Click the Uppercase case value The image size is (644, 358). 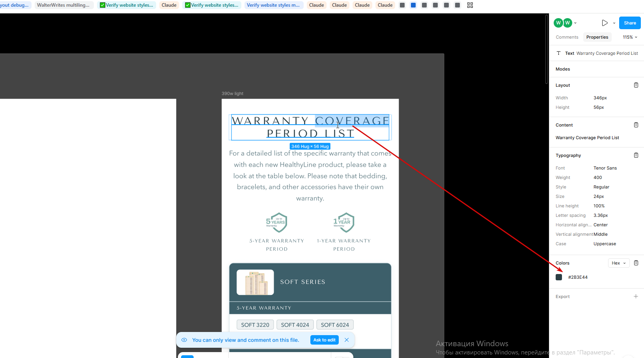[605, 244]
